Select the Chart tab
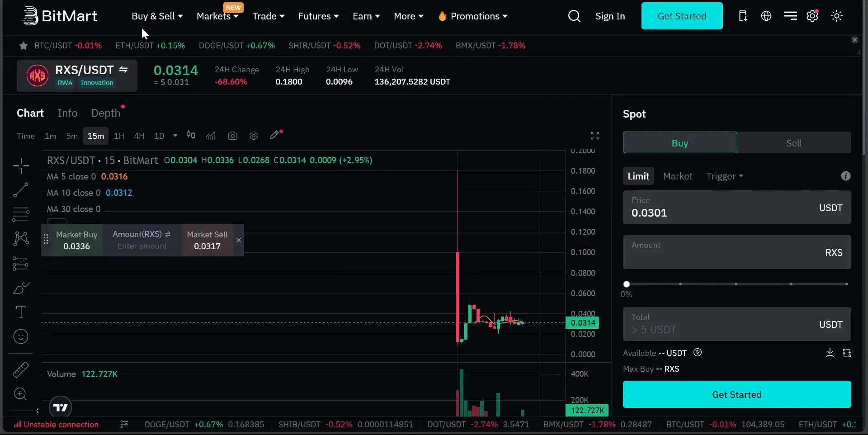This screenshot has height=435, width=868. pyautogui.click(x=30, y=113)
